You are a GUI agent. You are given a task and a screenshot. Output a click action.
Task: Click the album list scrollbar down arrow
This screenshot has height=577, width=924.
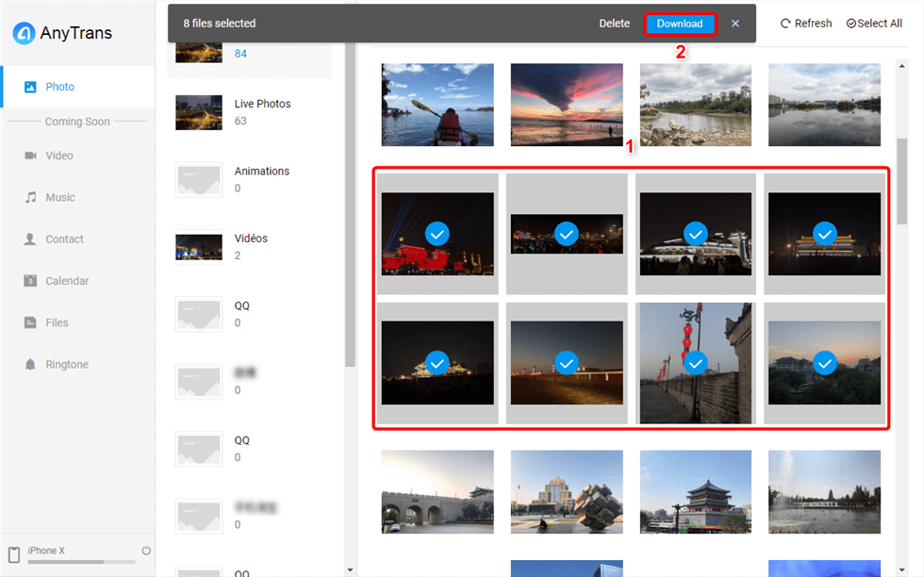pyautogui.click(x=350, y=569)
